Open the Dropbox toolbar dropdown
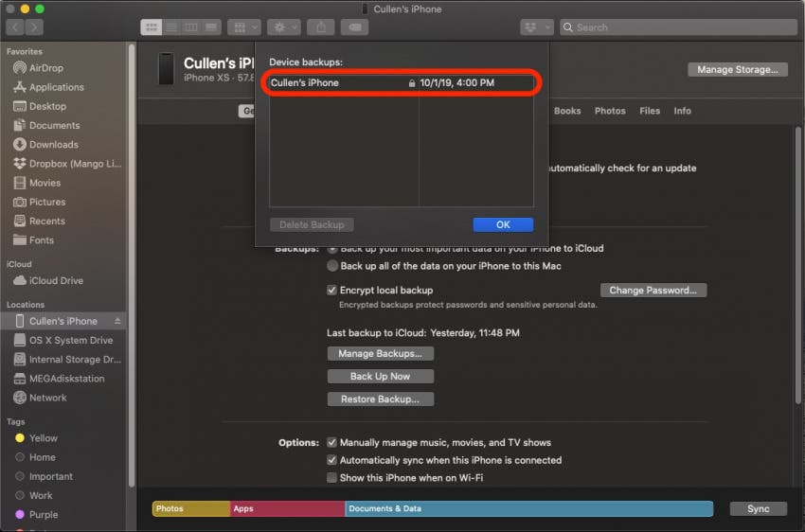This screenshot has width=805, height=532. coord(536,27)
